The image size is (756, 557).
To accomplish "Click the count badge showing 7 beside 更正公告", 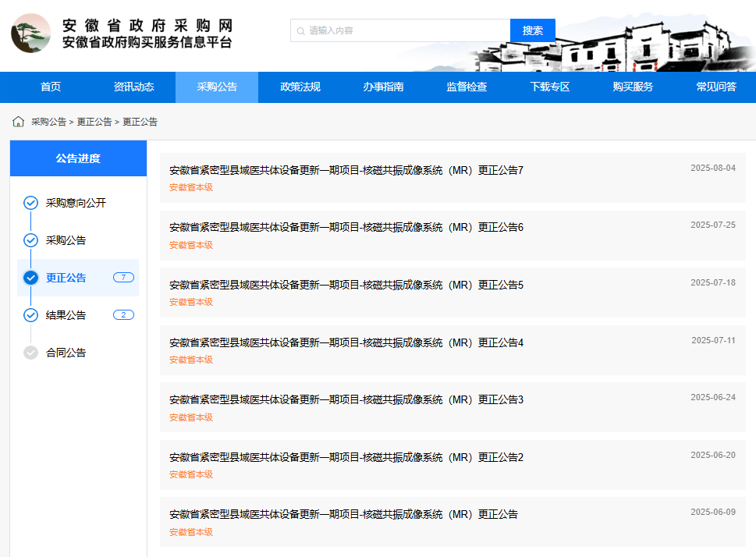I will tap(122, 278).
